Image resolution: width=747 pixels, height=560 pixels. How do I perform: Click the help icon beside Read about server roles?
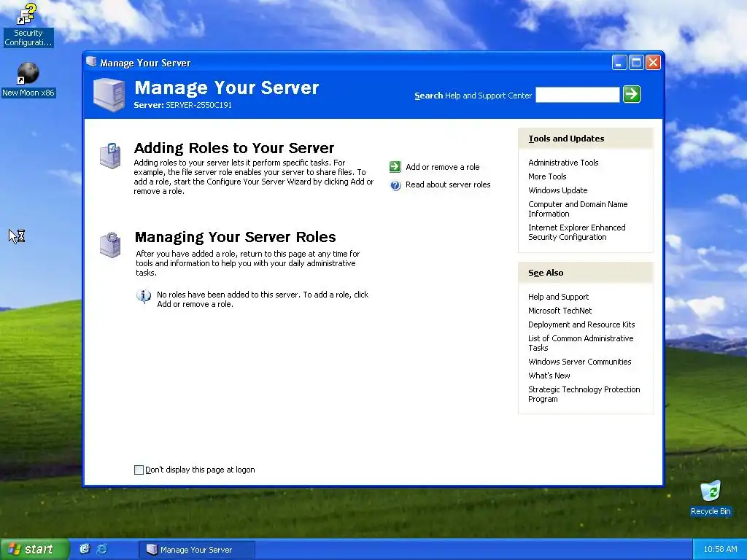click(x=395, y=184)
